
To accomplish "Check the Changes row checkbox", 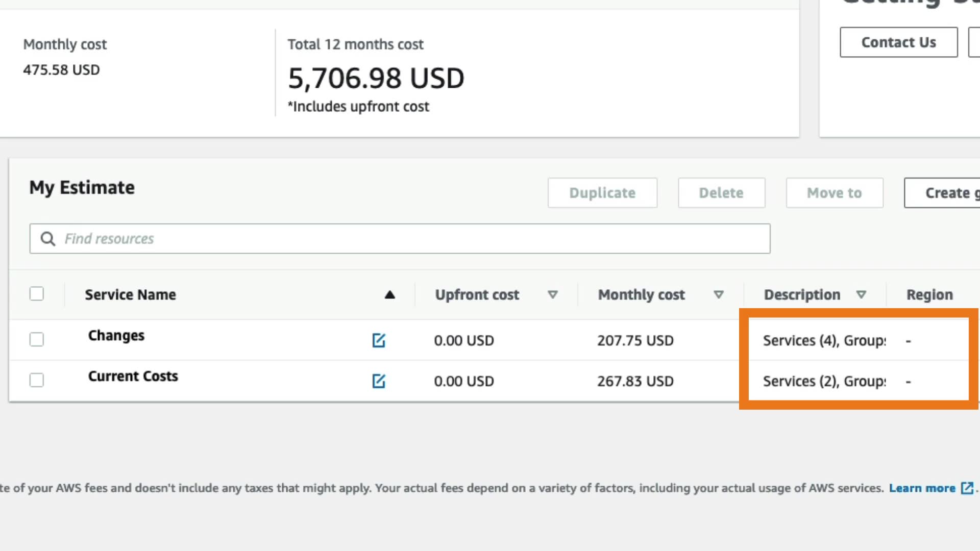I will coord(37,339).
